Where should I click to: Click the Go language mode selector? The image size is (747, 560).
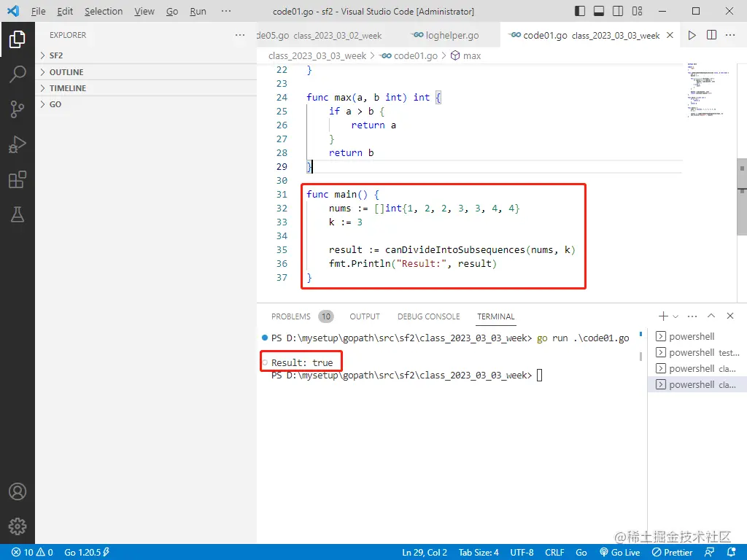581,553
